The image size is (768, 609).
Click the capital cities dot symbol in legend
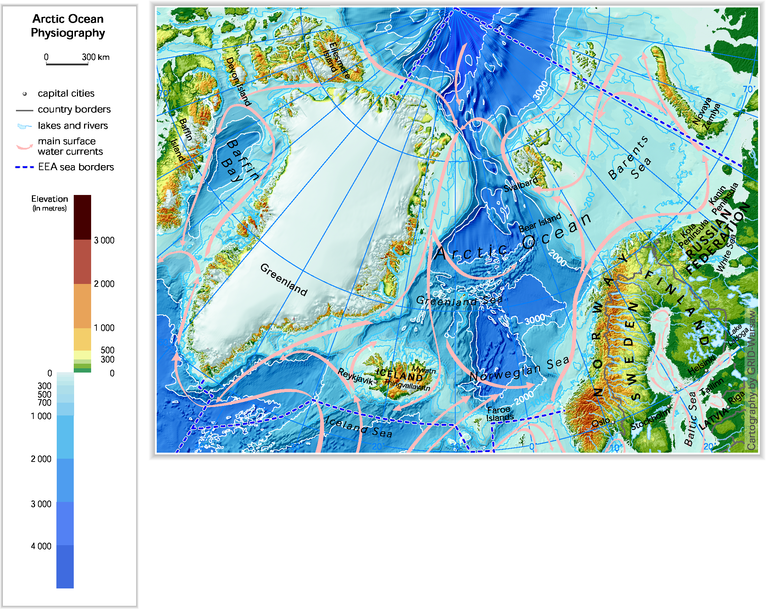(26, 92)
